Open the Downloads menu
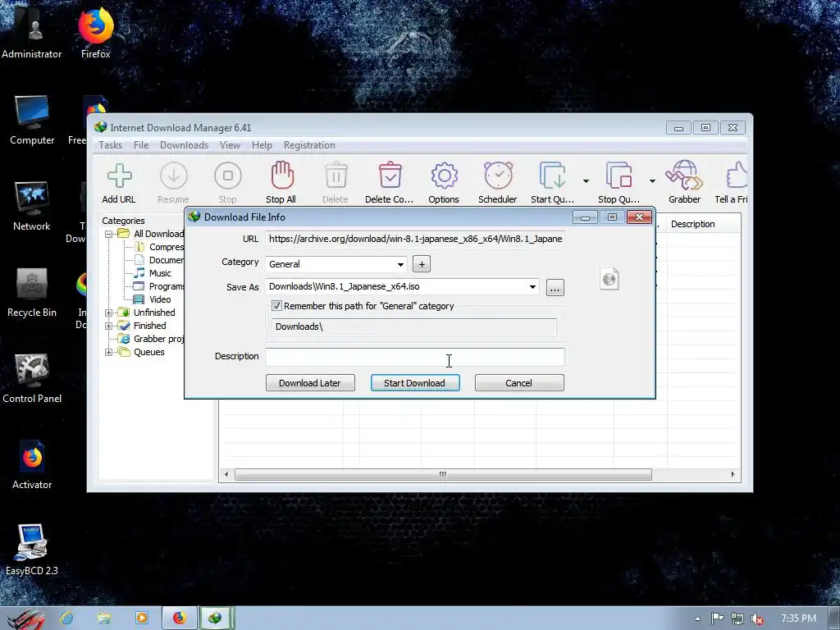Image resolution: width=840 pixels, height=630 pixels. (x=184, y=145)
